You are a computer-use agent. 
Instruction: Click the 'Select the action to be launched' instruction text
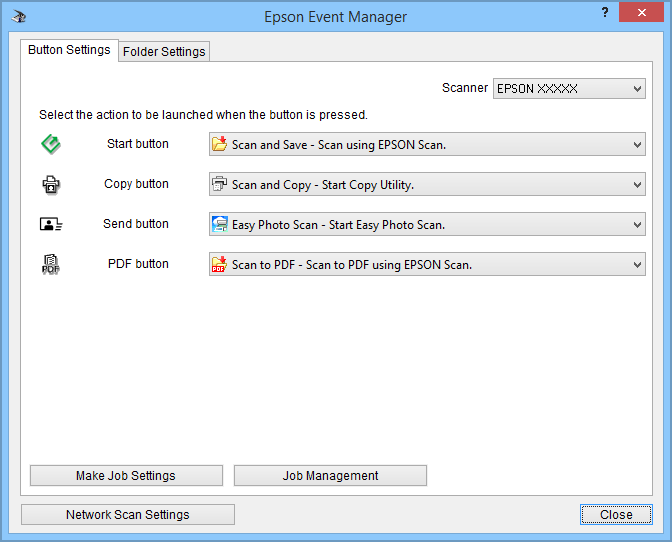pos(204,115)
